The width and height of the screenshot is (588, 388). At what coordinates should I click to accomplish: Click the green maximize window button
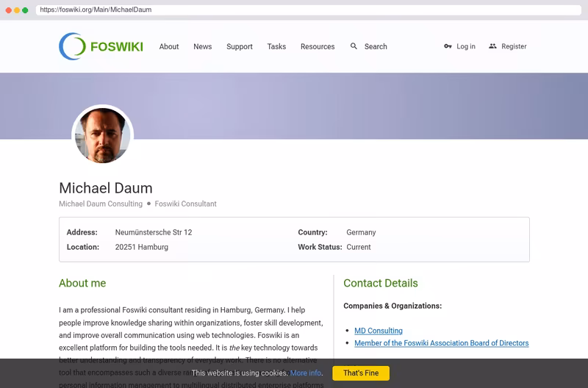[x=25, y=10]
